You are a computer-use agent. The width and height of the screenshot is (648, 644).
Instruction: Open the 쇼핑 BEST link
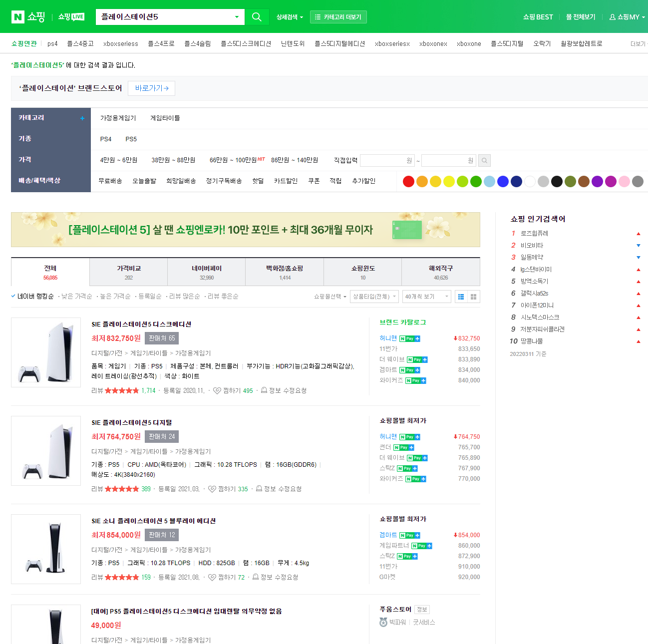click(x=538, y=17)
